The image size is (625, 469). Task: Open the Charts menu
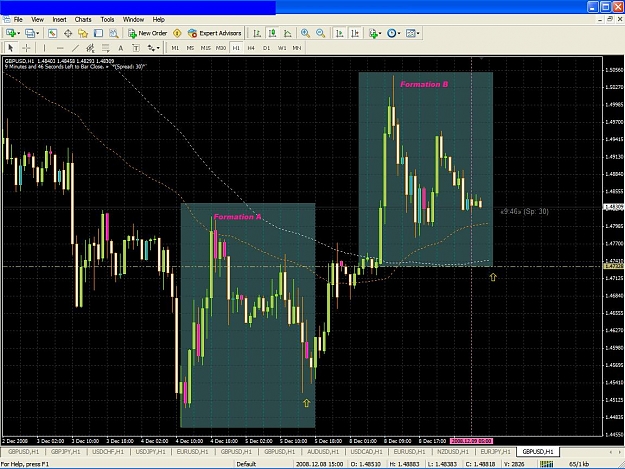point(83,19)
